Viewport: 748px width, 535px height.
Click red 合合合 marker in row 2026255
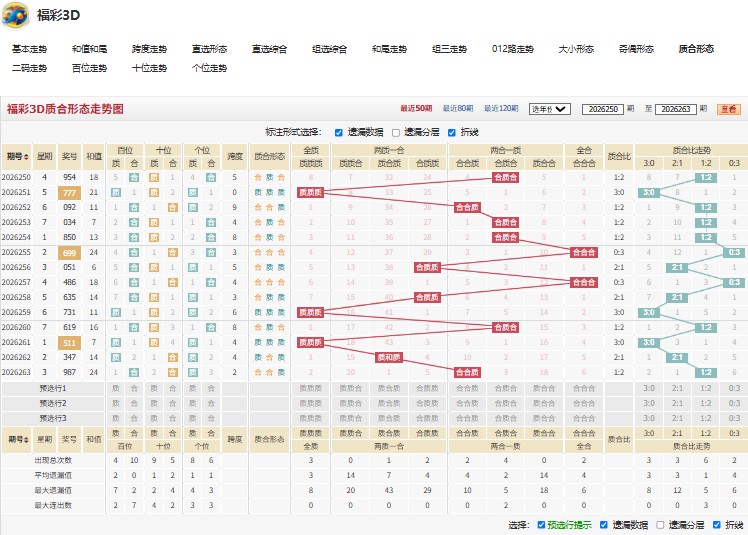pos(584,252)
